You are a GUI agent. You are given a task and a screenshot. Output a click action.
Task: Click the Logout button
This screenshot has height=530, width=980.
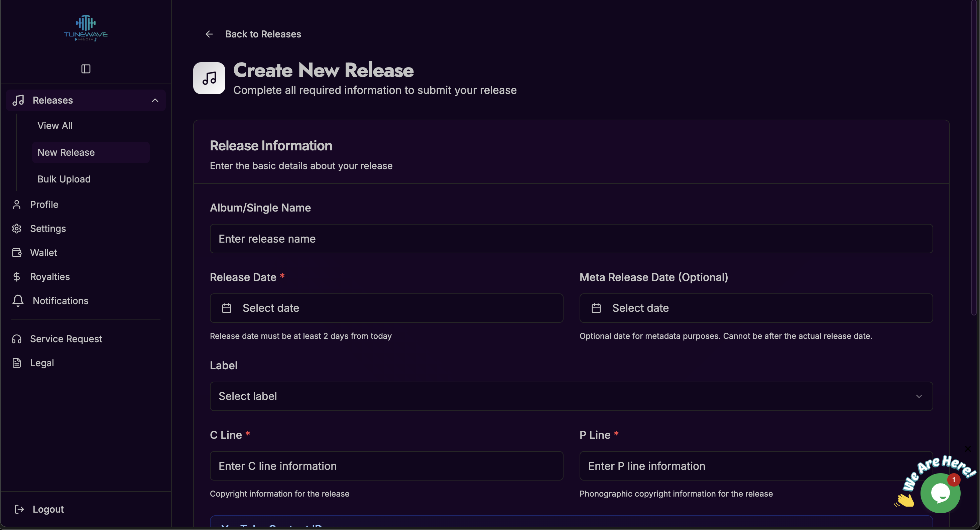(x=39, y=509)
